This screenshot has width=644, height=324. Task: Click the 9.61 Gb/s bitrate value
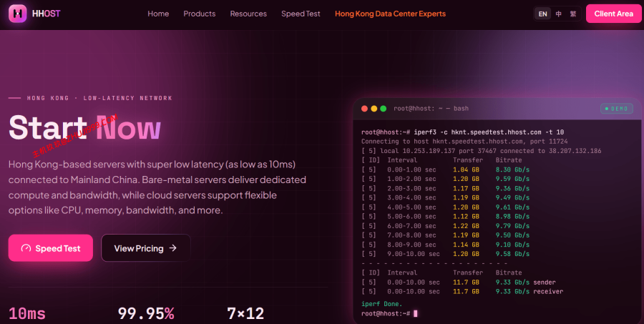coord(512,207)
